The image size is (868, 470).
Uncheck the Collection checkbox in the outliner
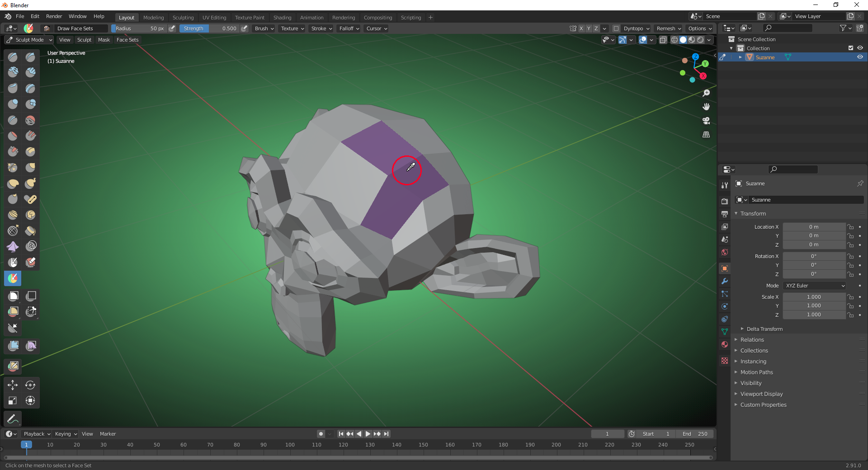(850, 48)
